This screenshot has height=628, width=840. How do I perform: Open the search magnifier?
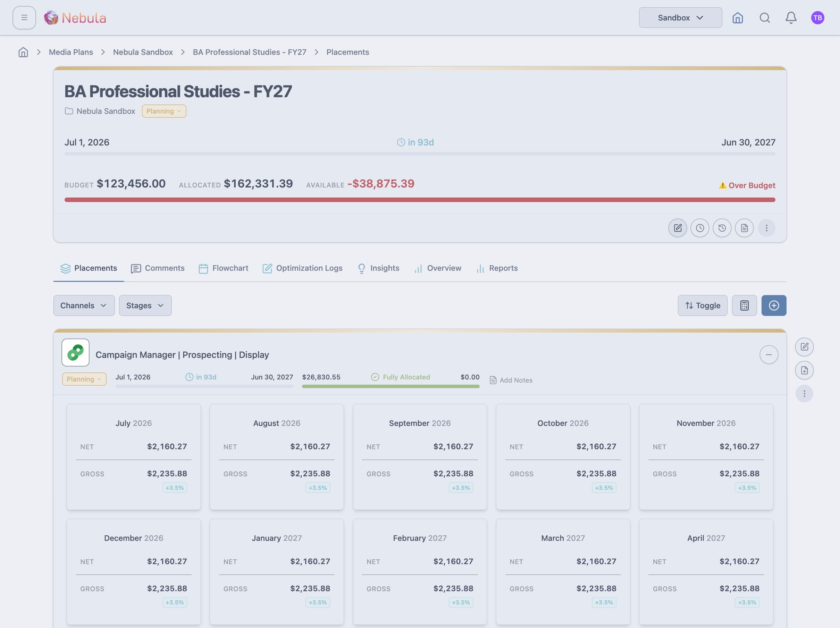click(x=764, y=17)
